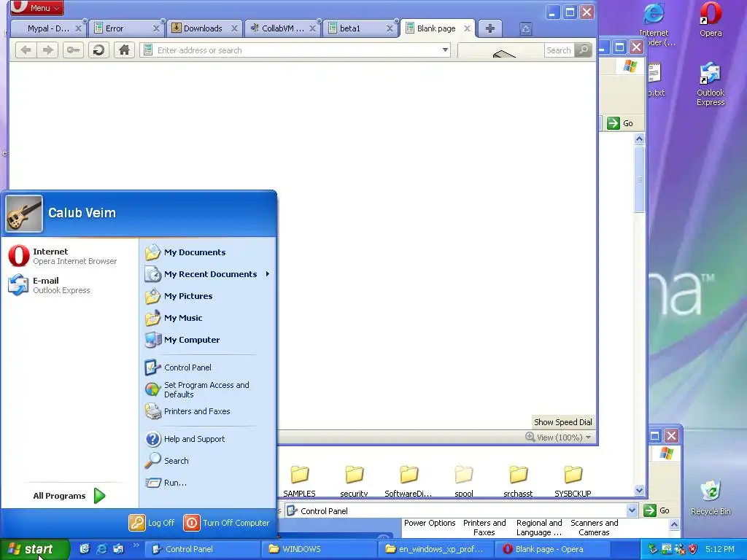
Task: Switch to the Control Panel taskbar button
Action: click(x=202, y=549)
